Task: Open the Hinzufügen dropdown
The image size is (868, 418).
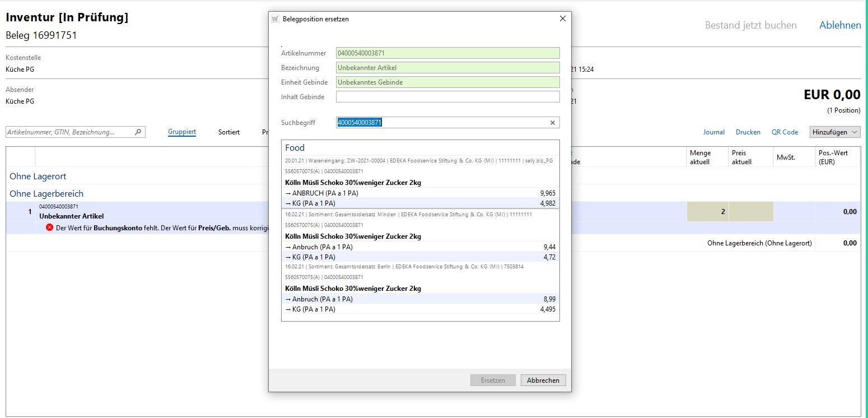Action: click(835, 132)
